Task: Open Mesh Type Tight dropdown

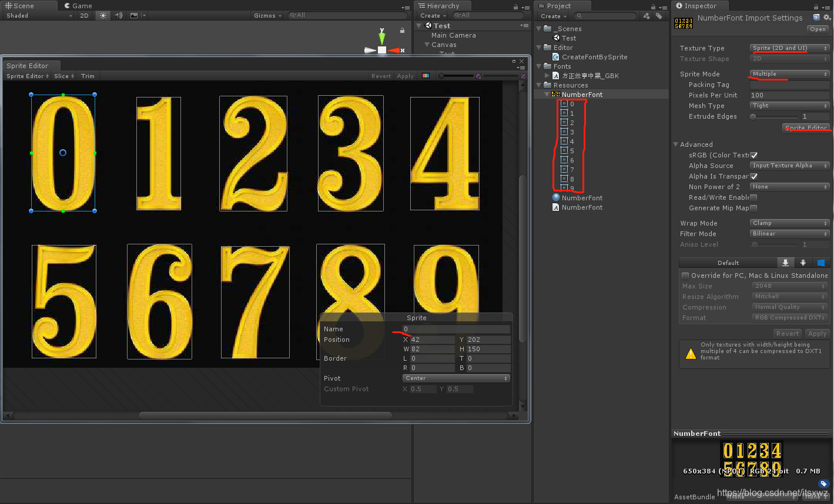Action: (790, 106)
